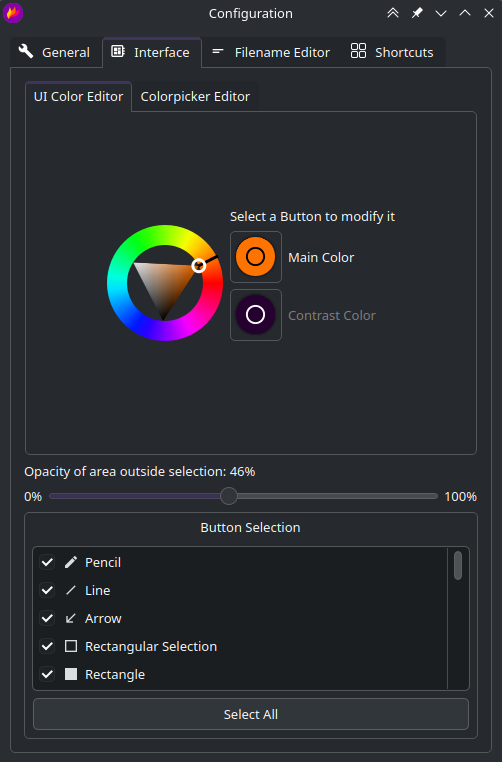Click the pin window icon

417,13
